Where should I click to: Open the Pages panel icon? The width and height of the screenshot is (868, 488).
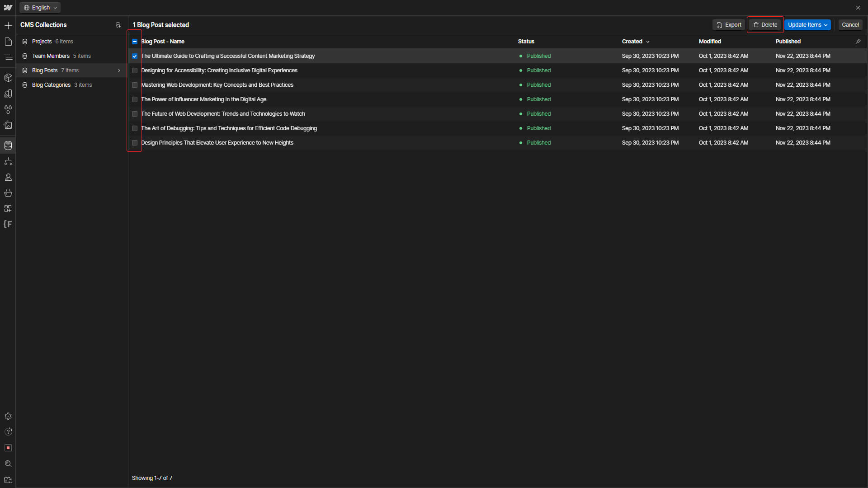coord(8,42)
